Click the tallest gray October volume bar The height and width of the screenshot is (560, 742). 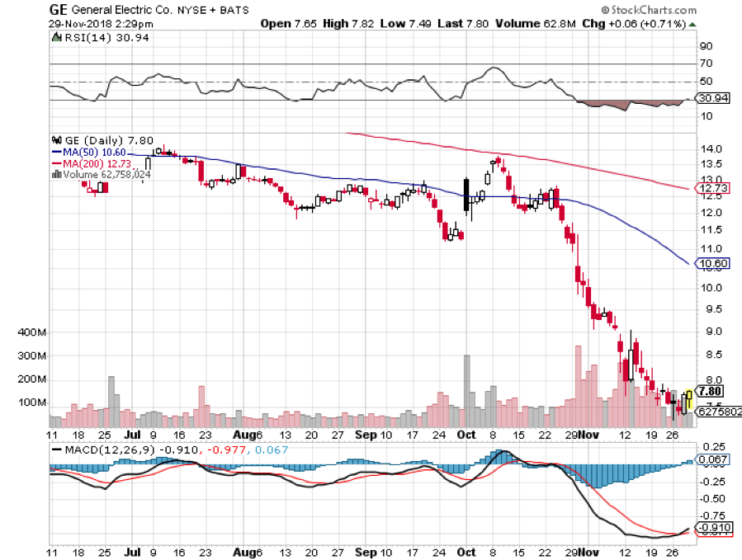(x=466, y=388)
